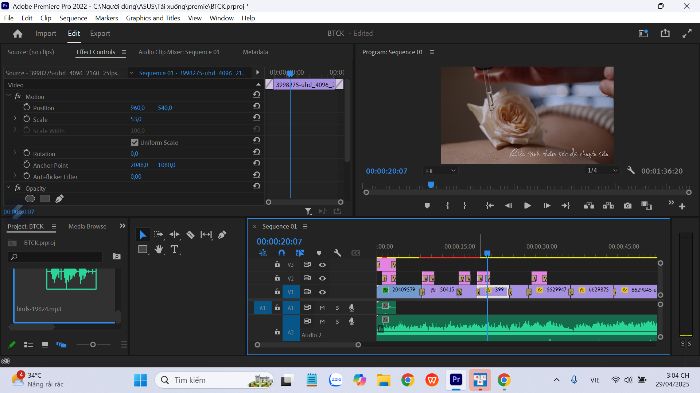Viewport: 700px width, 393px height.
Task: Toggle Rotation animation stopwatch
Action: (x=27, y=153)
